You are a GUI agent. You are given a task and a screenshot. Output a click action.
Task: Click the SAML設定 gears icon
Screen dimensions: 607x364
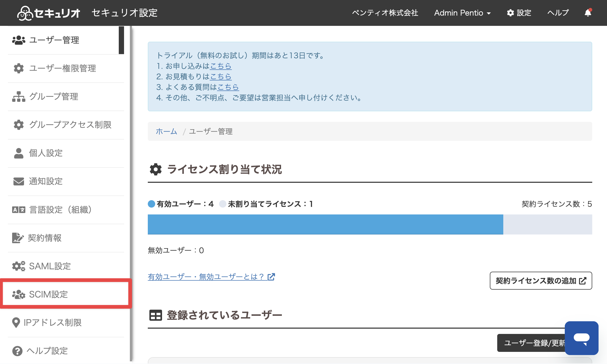18,266
